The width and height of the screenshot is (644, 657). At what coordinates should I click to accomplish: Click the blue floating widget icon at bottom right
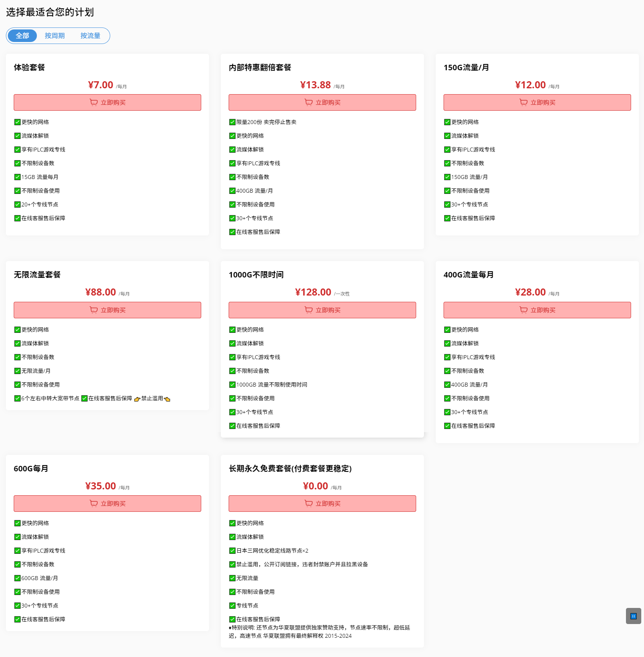click(633, 616)
